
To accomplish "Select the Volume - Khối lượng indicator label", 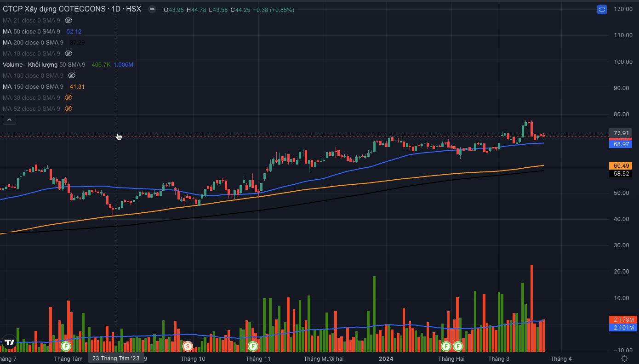I will point(44,64).
